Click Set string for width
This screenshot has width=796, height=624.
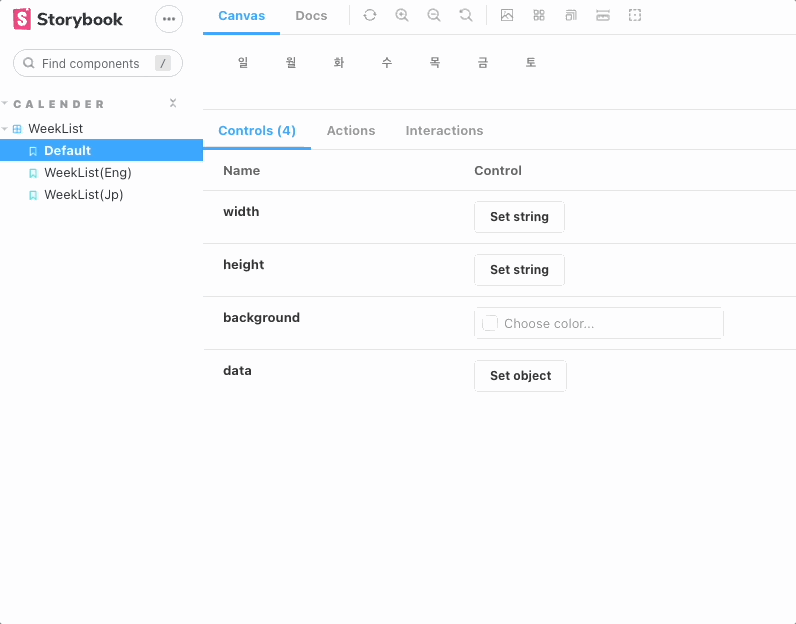pos(519,217)
